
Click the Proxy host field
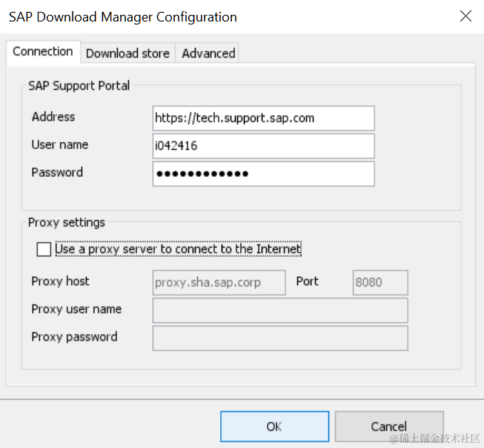219,282
